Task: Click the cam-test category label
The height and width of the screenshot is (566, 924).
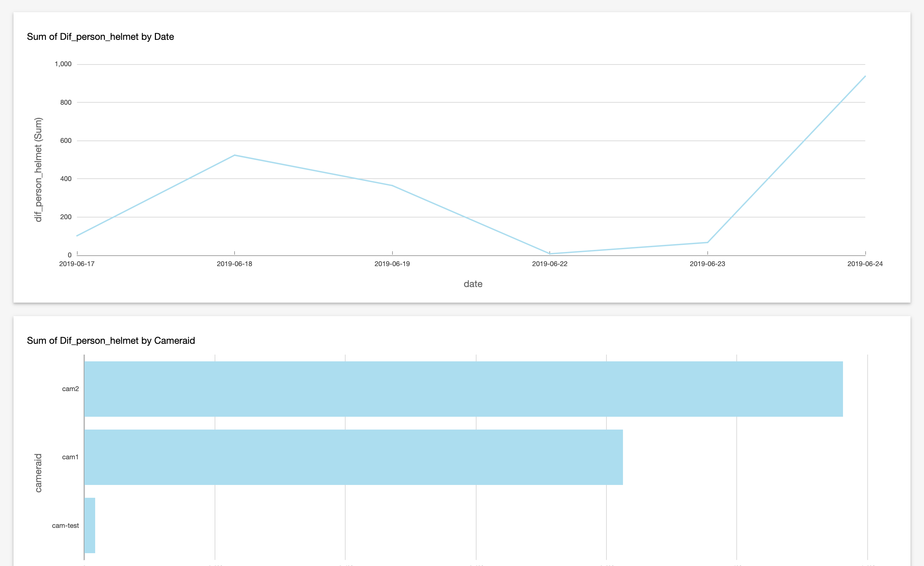Action: pyautogui.click(x=65, y=525)
